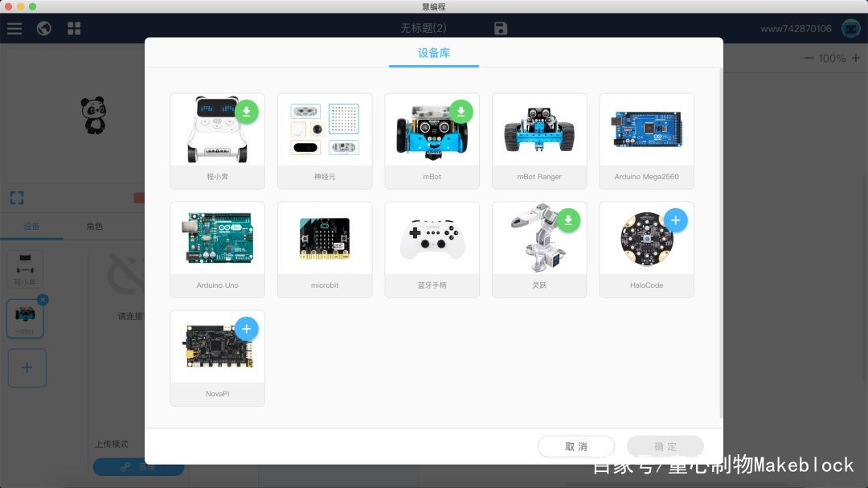Download the 程小奔 device extension
868x488 pixels.
click(x=247, y=112)
